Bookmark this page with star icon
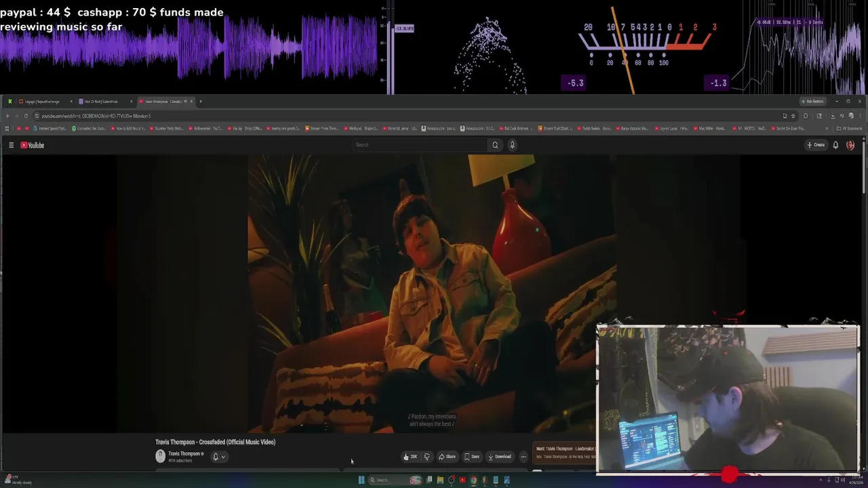 [793, 116]
